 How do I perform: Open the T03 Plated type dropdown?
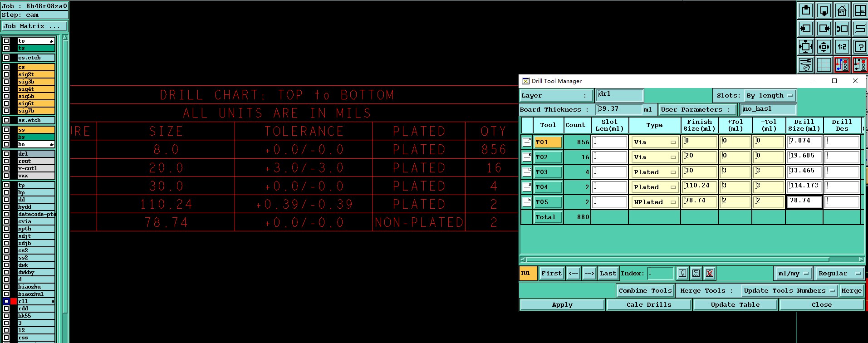pyautogui.click(x=655, y=172)
